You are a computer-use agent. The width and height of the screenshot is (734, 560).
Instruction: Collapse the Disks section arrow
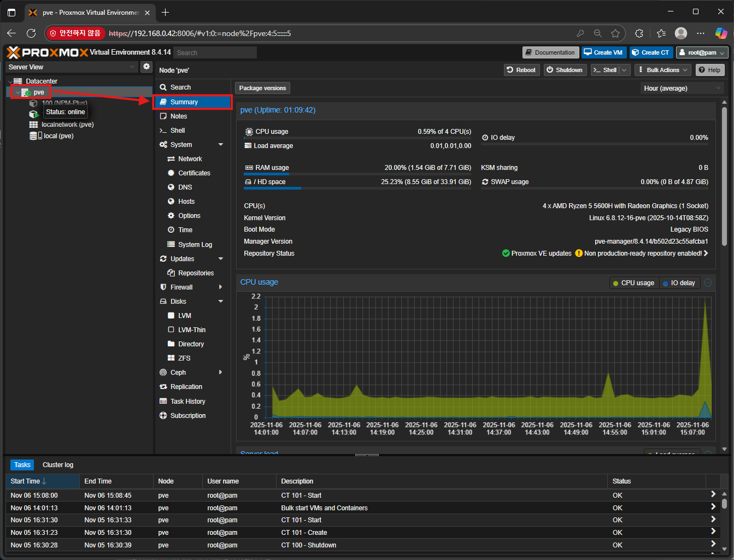221,302
